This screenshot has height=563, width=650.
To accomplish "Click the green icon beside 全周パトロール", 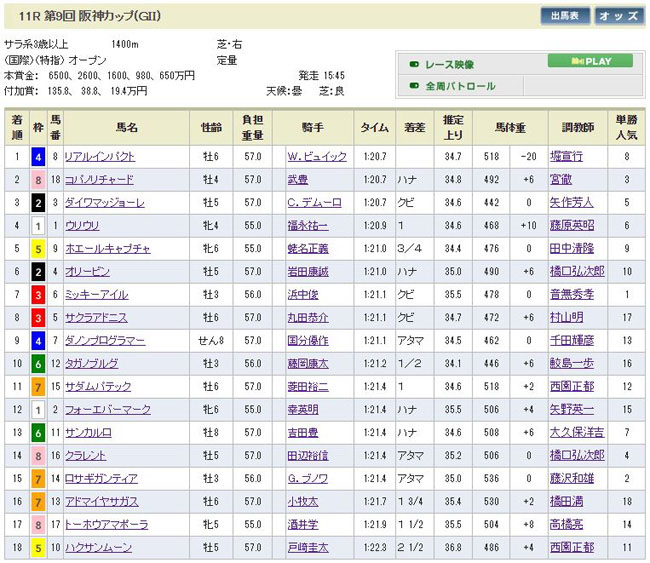I will coord(413,87).
